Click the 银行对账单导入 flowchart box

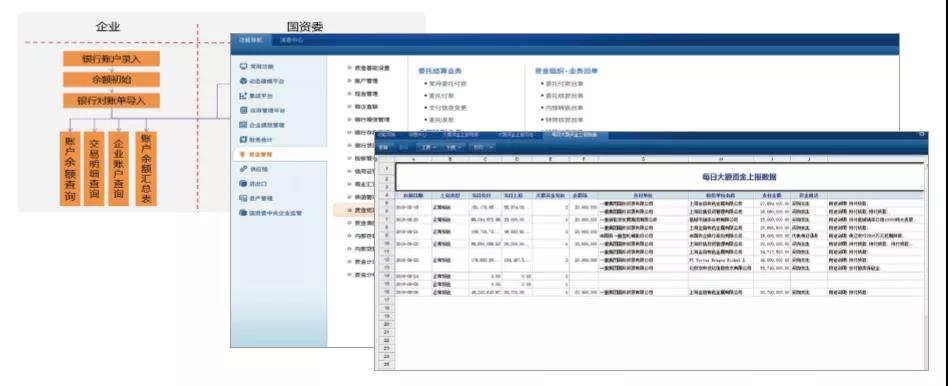[111, 100]
